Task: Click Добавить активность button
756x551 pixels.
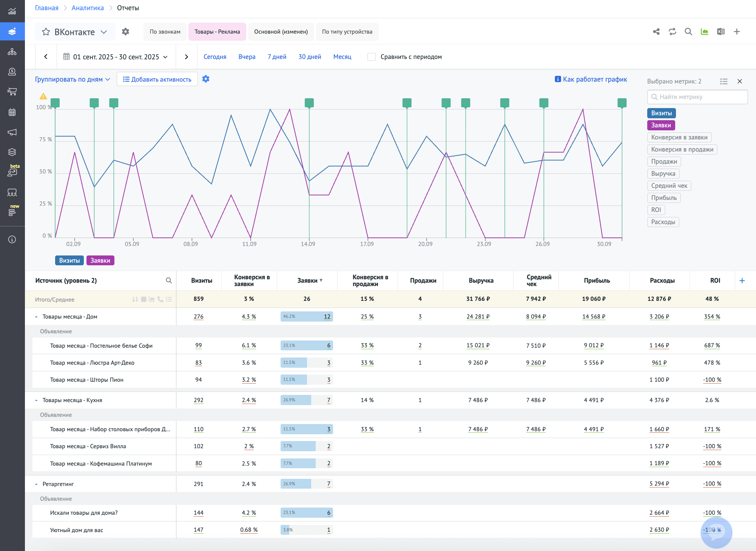Action: [157, 79]
